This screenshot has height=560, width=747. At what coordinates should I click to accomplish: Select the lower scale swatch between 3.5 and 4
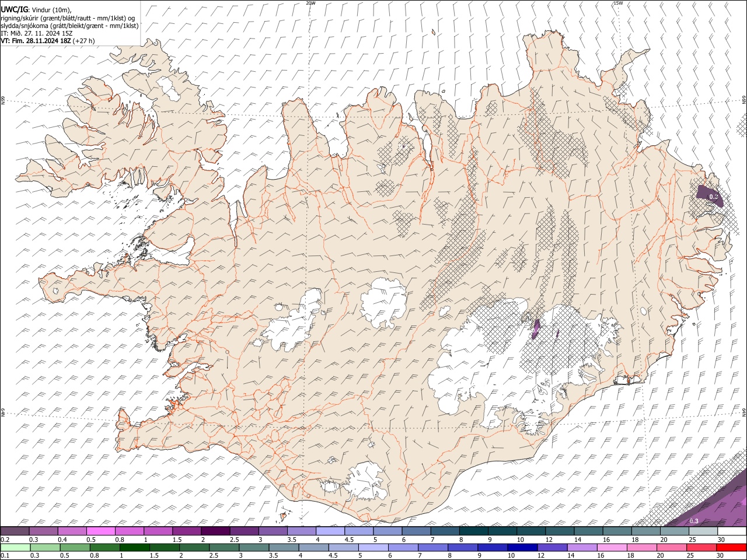point(284,547)
